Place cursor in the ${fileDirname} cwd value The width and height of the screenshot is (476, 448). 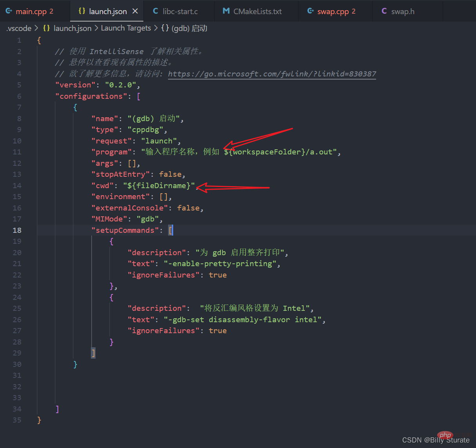pyautogui.click(x=159, y=185)
